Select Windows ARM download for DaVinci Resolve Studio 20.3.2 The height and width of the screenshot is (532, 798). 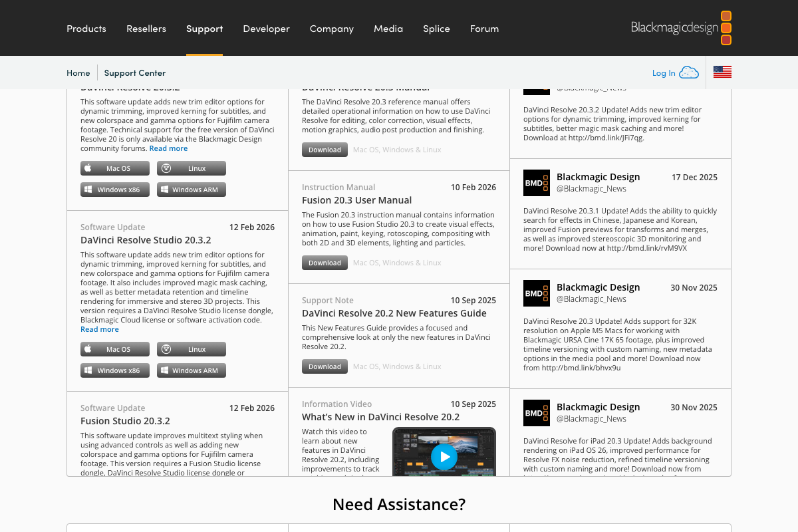(x=192, y=370)
